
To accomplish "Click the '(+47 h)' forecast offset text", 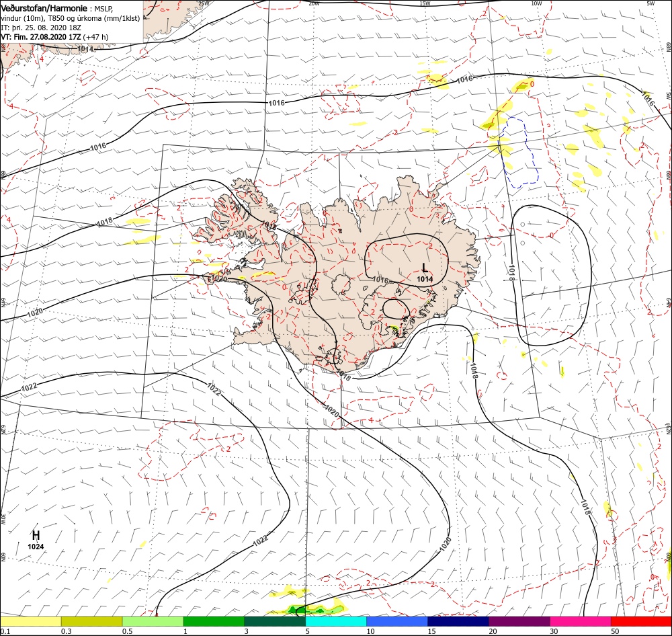I will tap(95, 37).
